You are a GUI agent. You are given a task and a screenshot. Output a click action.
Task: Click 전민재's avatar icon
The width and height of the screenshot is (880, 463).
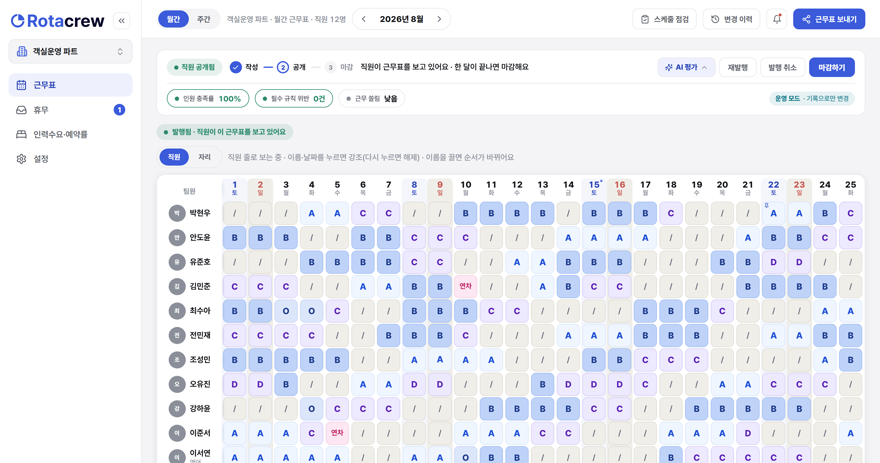pos(177,336)
